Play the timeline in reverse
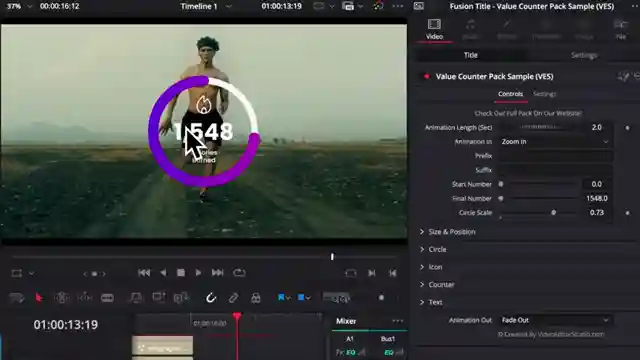The height and width of the screenshot is (360, 640). (x=163, y=273)
